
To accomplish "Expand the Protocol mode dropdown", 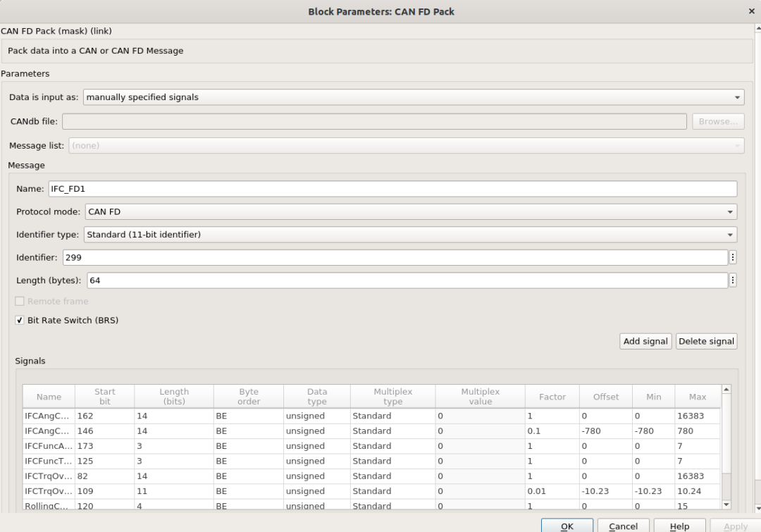I will click(x=410, y=211).
